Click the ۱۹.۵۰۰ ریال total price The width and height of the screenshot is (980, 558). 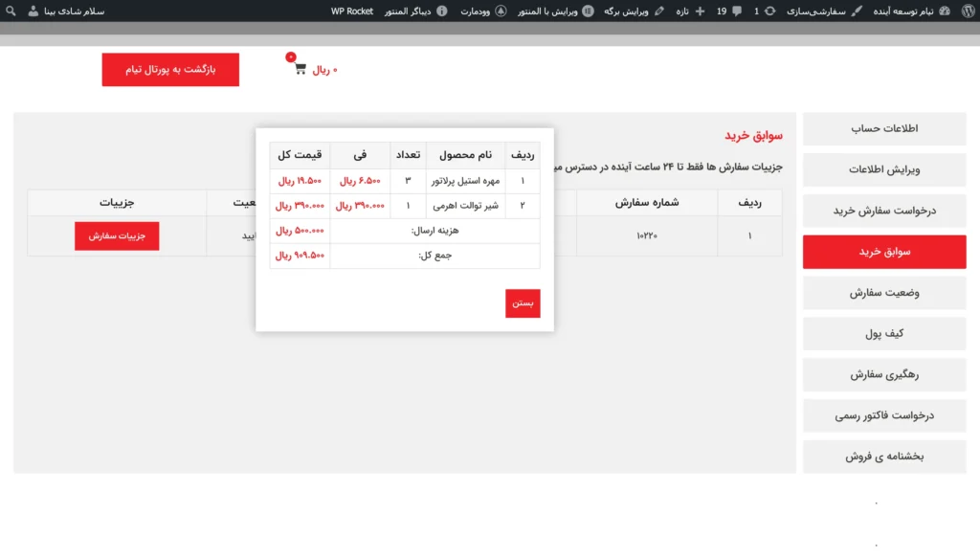coord(300,181)
